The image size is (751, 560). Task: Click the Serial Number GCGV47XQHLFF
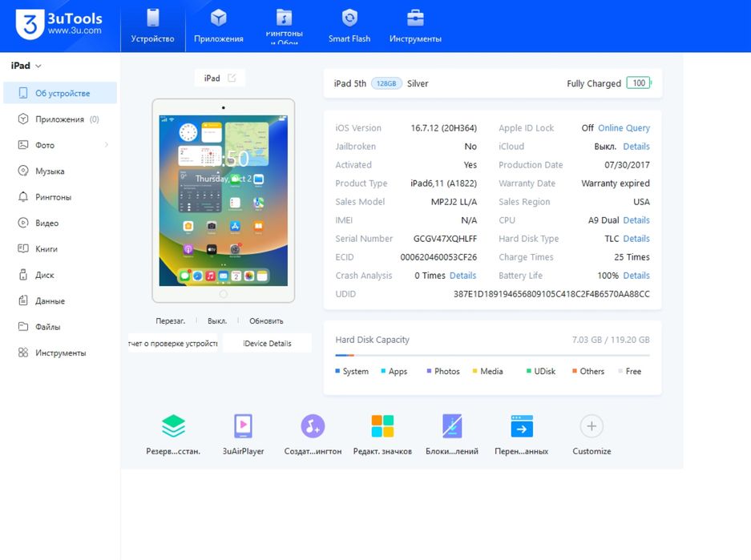[x=445, y=239]
